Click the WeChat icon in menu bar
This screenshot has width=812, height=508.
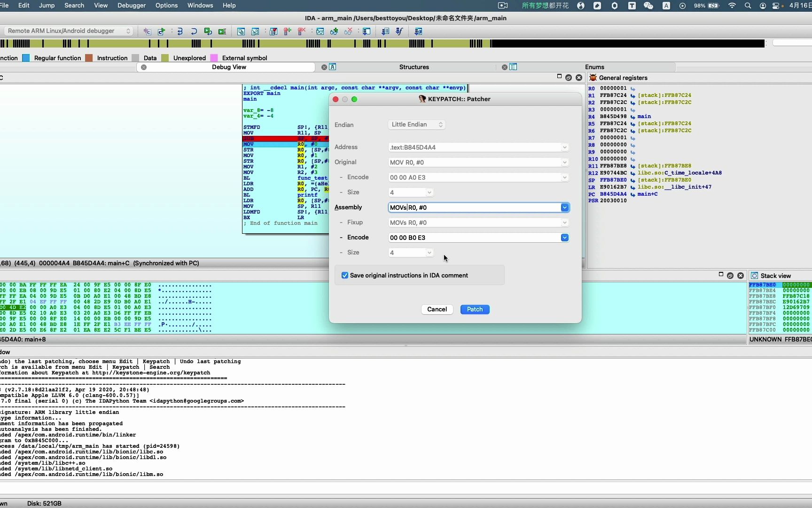pos(648,6)
